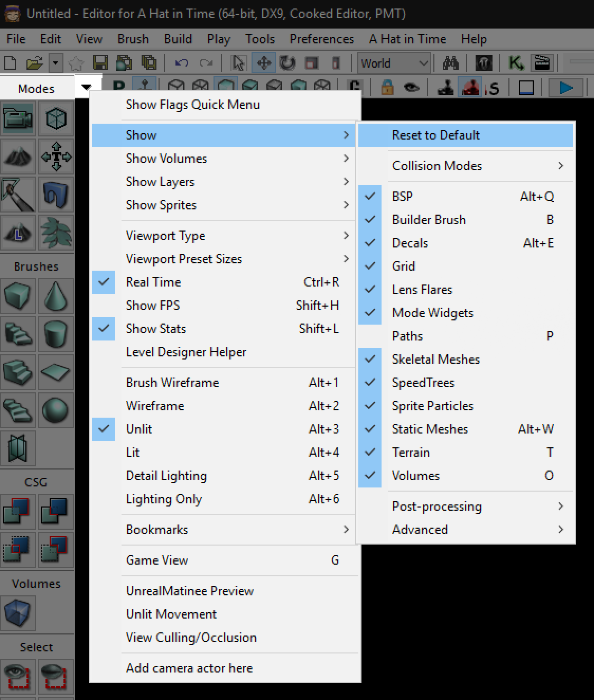Toggle BSP visibility checkmark
The image size is (594, 700).
click(466, 196)
